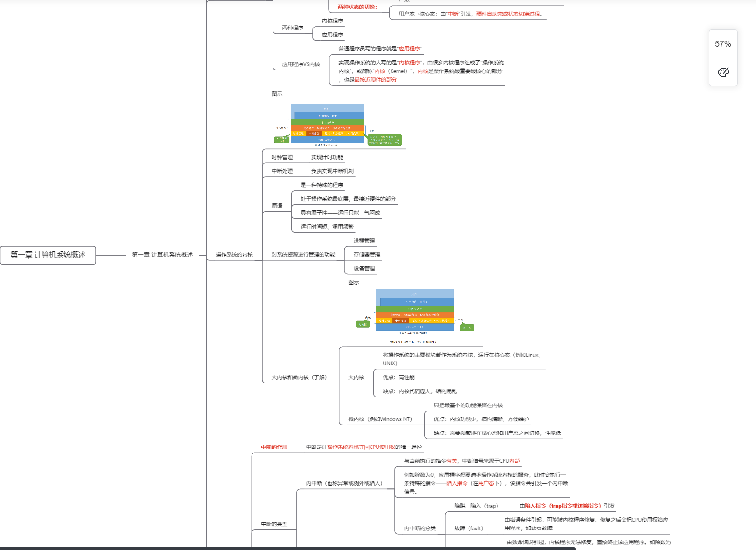The image size is (756, 550).
Task: Click the palette theme icon below 57%
Action: click(723, 72)
